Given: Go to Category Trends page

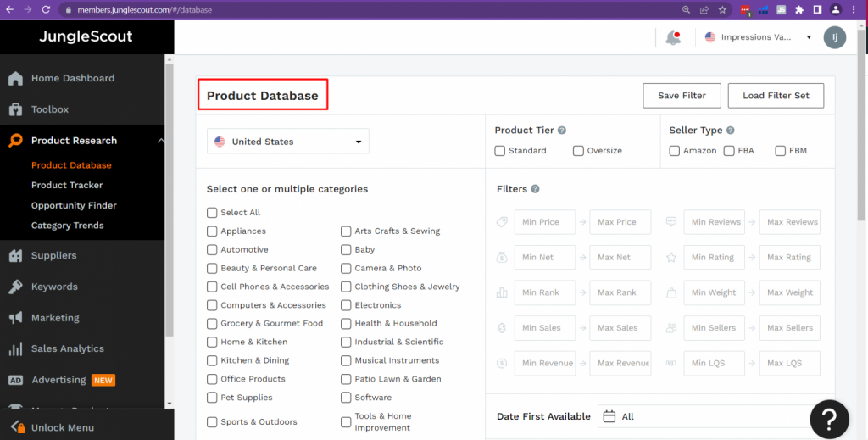Looking at the screenshot, I should 67,226.
